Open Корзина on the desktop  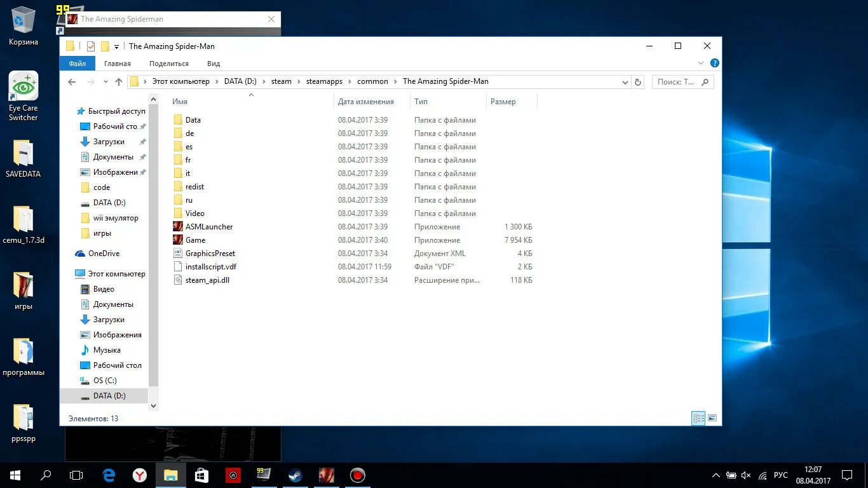click(x=24, y=26)
